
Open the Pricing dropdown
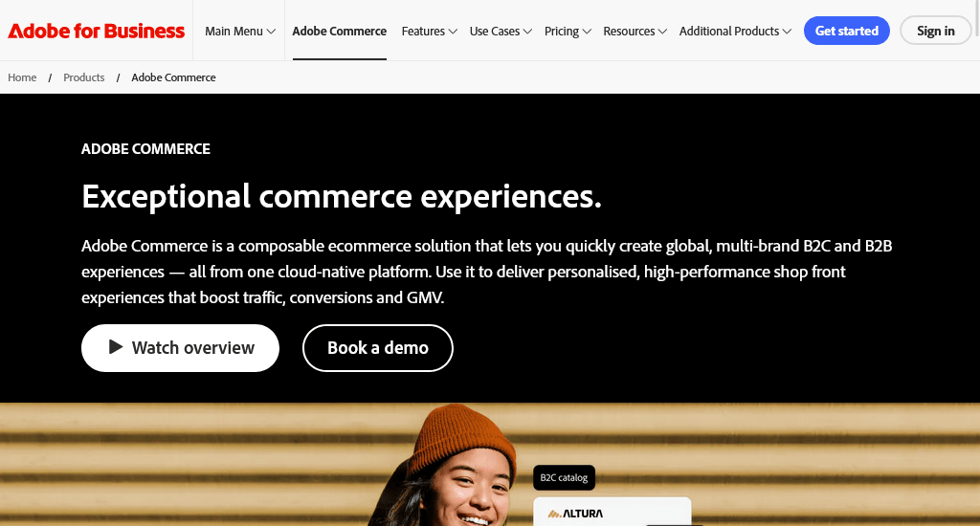(x=568, y=31)
